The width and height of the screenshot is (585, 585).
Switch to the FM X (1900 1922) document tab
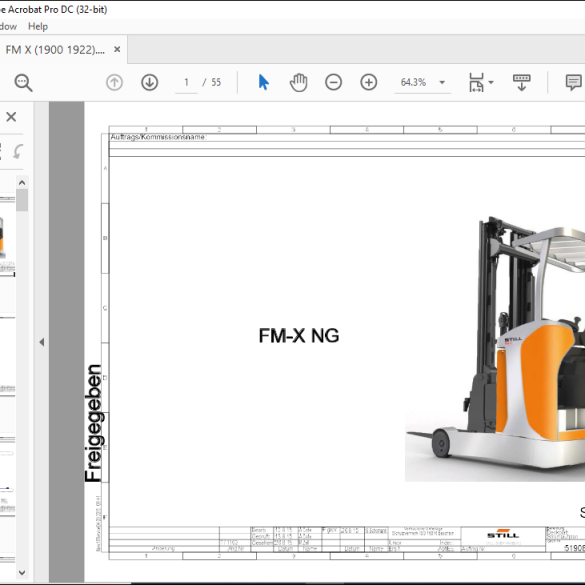point(55,50)
